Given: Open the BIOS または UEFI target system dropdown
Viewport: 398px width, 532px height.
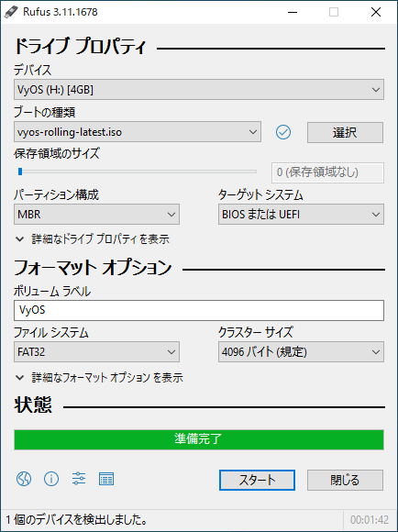Looking at the screenshot, I should coord(301,214).
